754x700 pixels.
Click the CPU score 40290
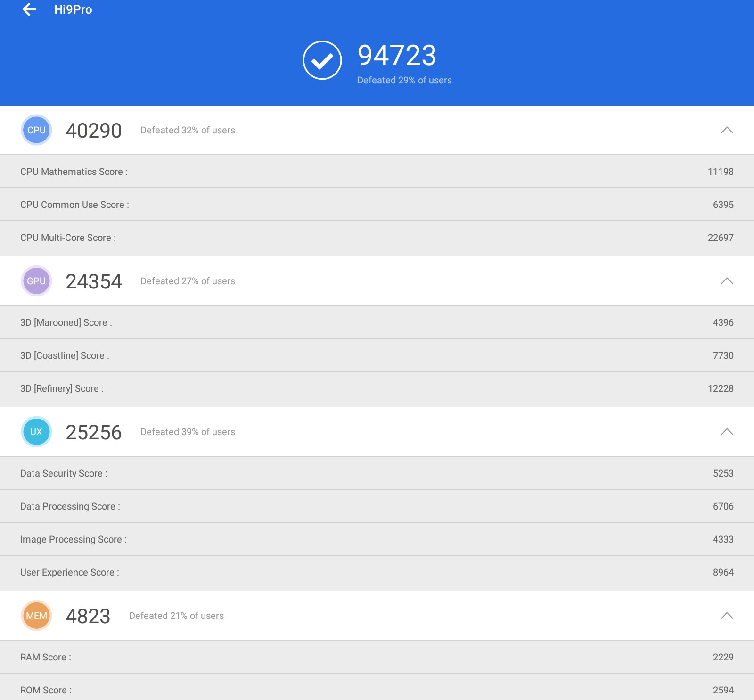point(94,131)
